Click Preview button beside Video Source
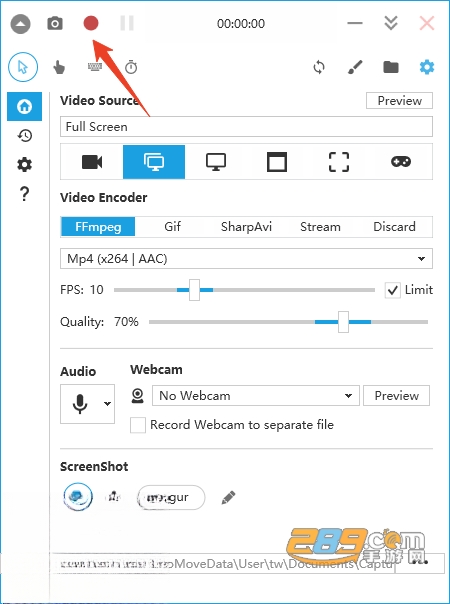 click(399, 101)
